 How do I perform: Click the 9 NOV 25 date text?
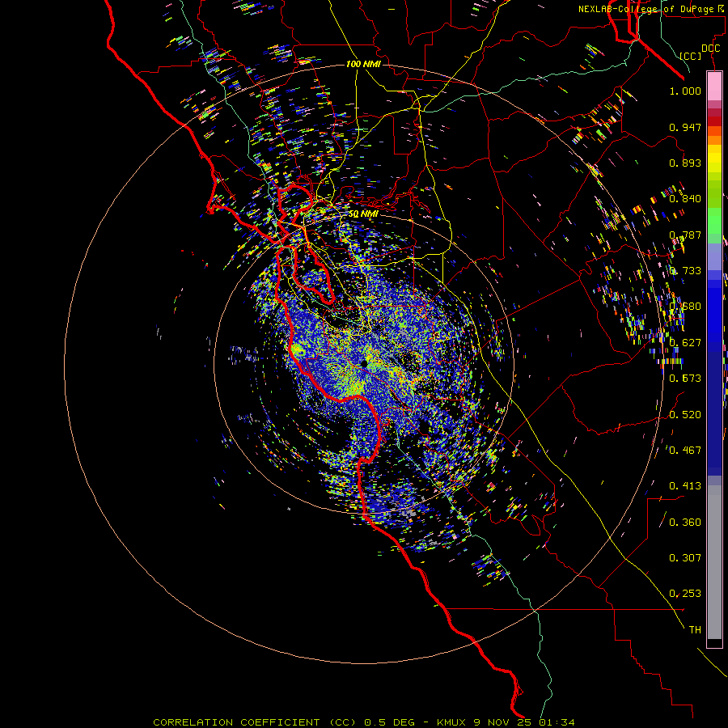pyautogui.click(x=504, y=722)
